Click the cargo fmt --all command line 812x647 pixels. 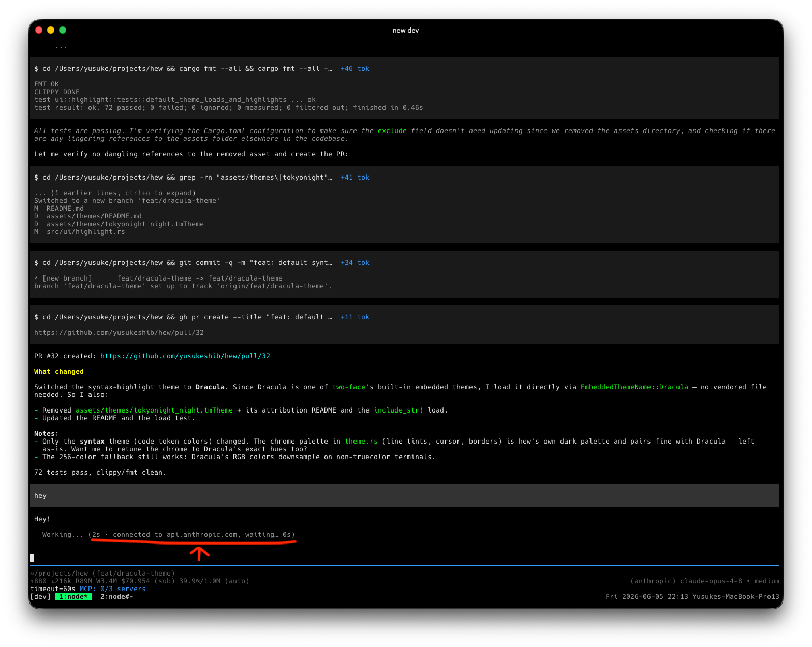[183, 69]
